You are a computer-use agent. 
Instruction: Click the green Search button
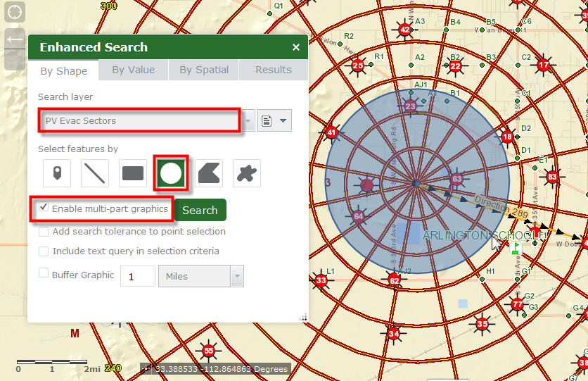[200, 210]
